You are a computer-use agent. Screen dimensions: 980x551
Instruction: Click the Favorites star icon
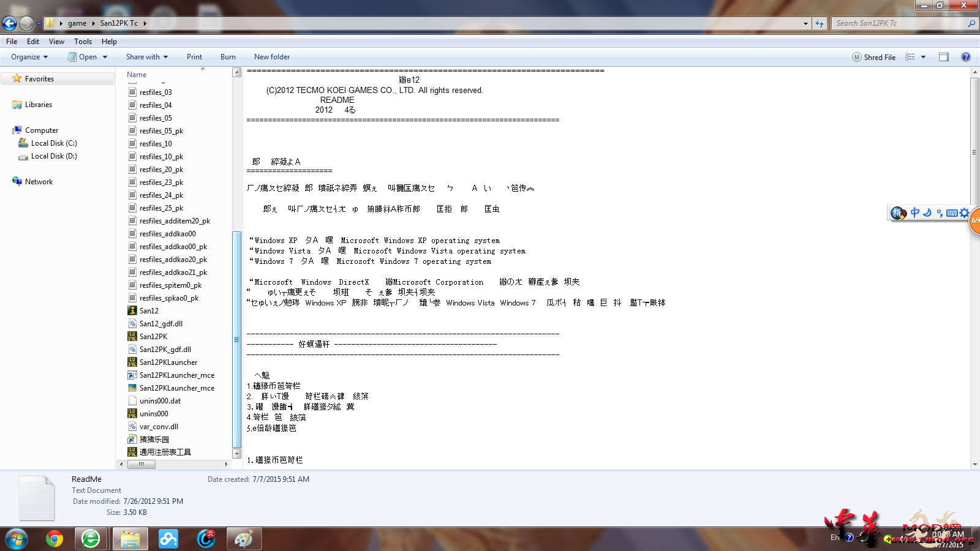click(x=17, y=79)
